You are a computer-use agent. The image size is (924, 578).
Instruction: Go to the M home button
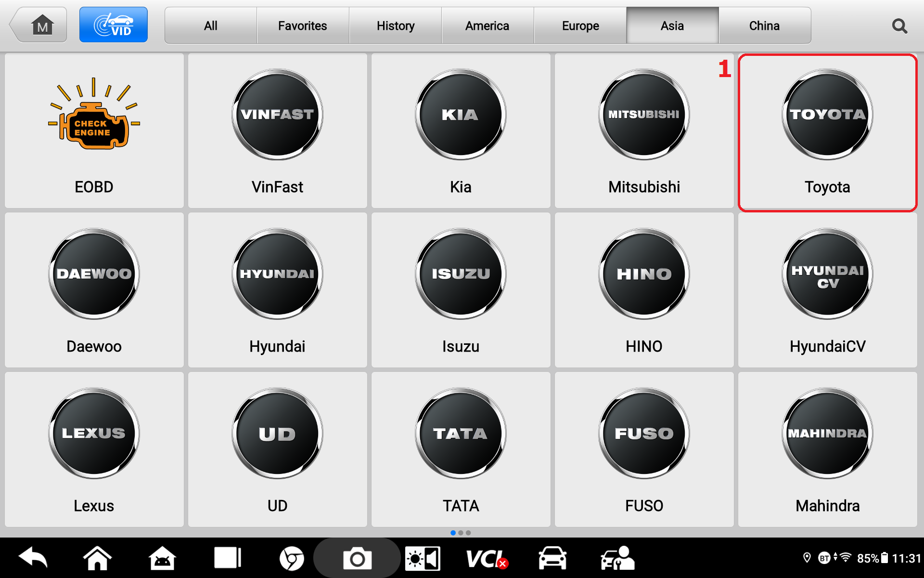39,25
